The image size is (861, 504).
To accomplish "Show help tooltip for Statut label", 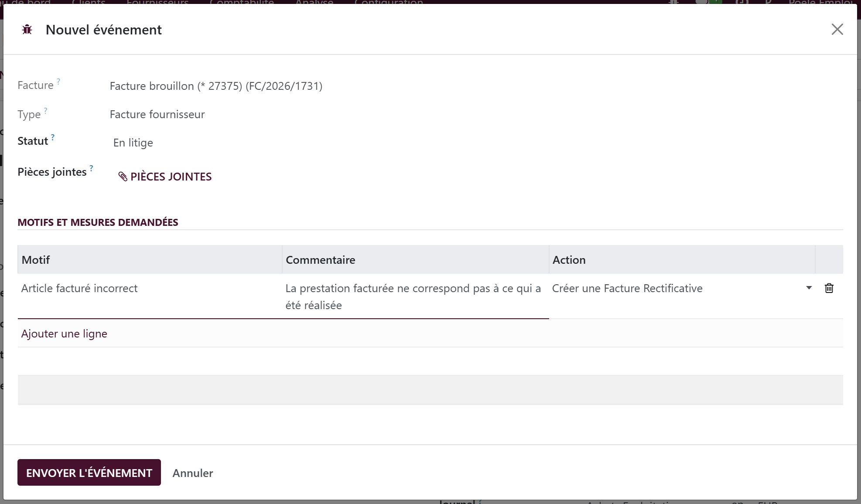I will (x=53, y=137).
